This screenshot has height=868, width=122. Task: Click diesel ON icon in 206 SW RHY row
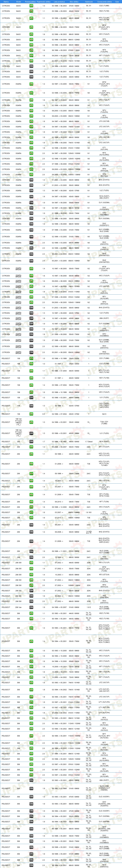[x=31, y=601]
